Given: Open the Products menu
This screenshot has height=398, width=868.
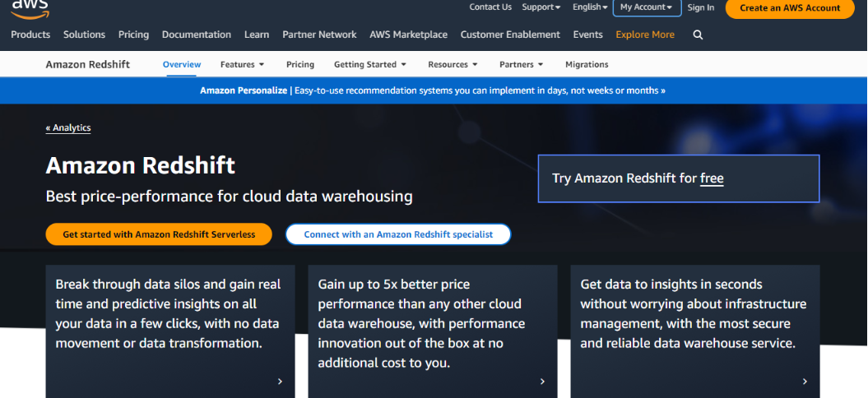Looking at the screenshot, I should pos(30,35).
